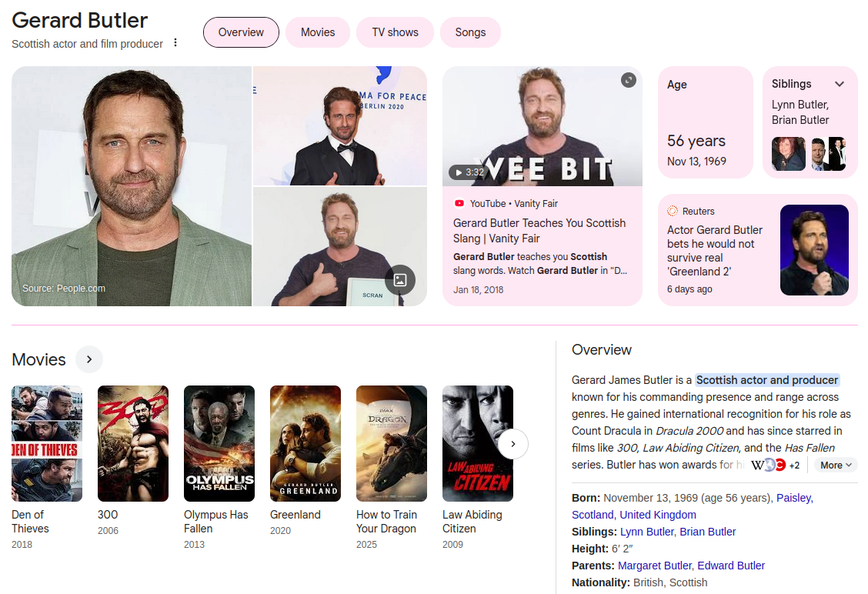Viewport: 868px width, 594px height.
Task: Click the expand icon on the video thumbnail
Action: pos(629,80)
